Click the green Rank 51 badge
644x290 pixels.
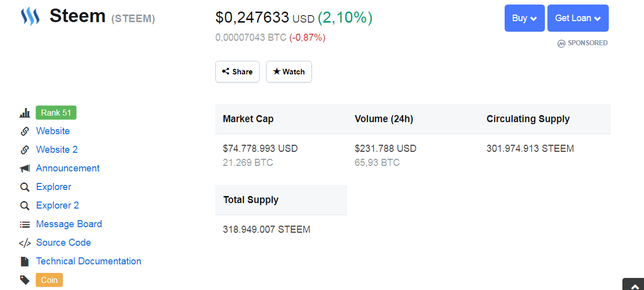pyautogui.click(x=56, y=113)
